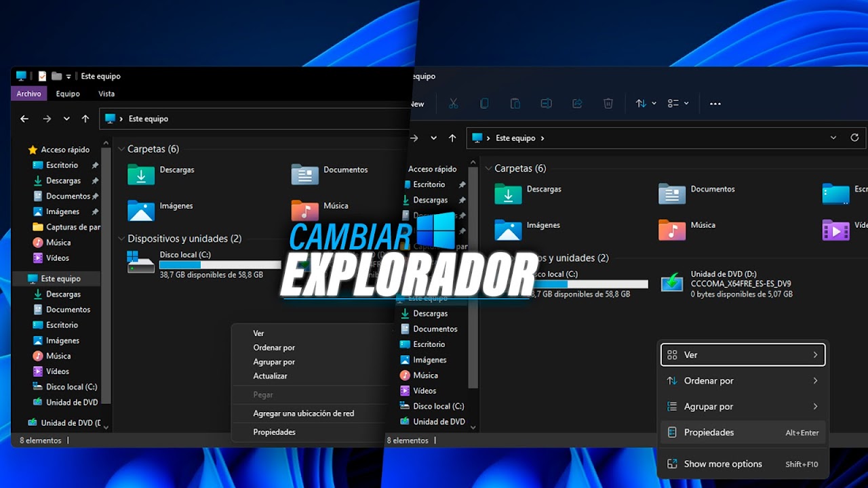Image resolution: width=868 pixels, height=488 pixels.
Task: Click Back arrow in left Explorer window
Action: [x=24, y=119]
